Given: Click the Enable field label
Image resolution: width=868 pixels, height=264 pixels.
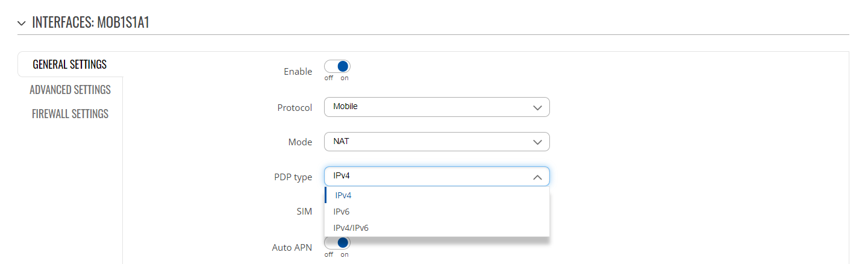Looking at the screenshot, I should (x=298, y=72).
